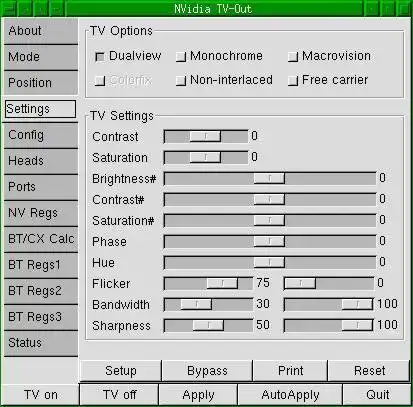413x407 pixels.
Task: Toggle the AutoApply button
Action: pos(290,395)
